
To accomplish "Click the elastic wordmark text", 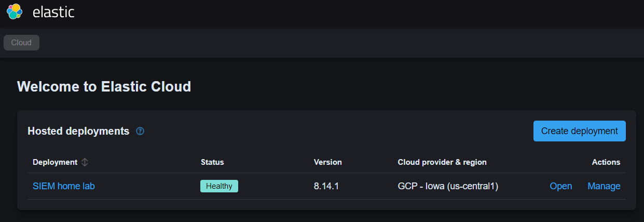I will 53,12.
